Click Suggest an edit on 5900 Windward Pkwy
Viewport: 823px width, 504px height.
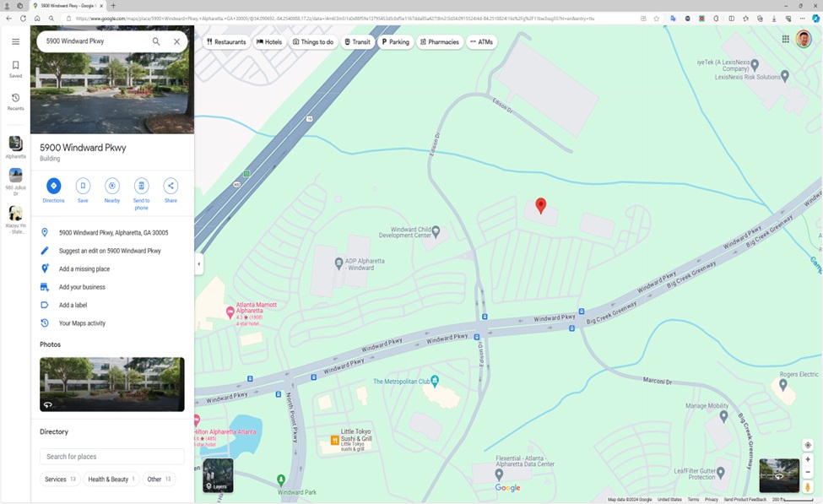pos(110,251)
